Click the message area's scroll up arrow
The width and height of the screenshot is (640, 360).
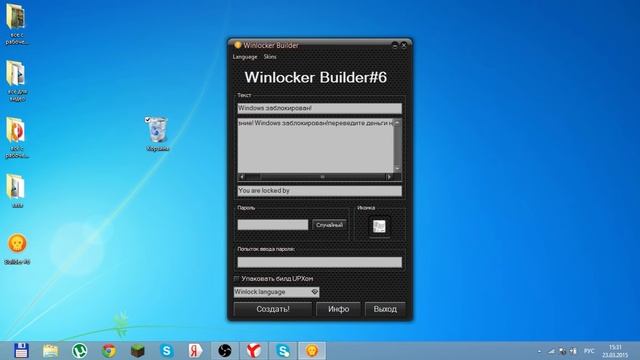(398, 123)
